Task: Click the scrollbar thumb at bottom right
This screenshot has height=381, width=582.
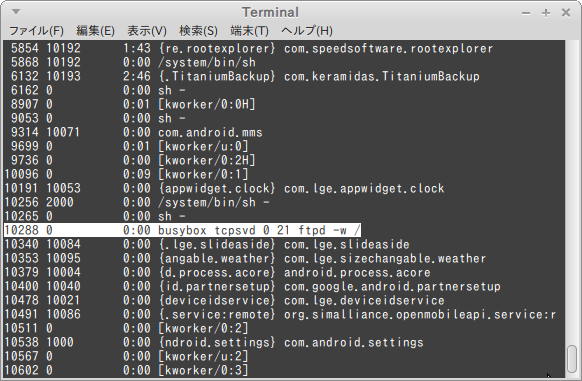Action: [x=572, y=359]
